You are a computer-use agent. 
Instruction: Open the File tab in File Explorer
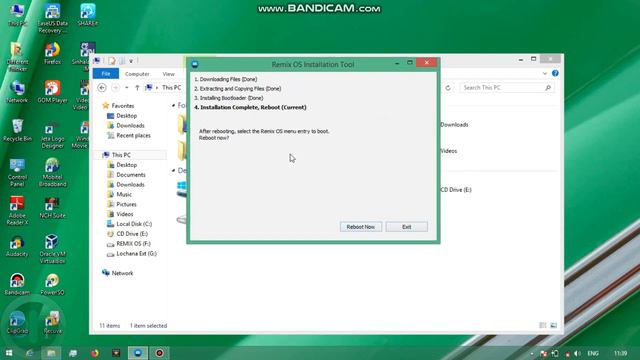(x=106, y=74)
